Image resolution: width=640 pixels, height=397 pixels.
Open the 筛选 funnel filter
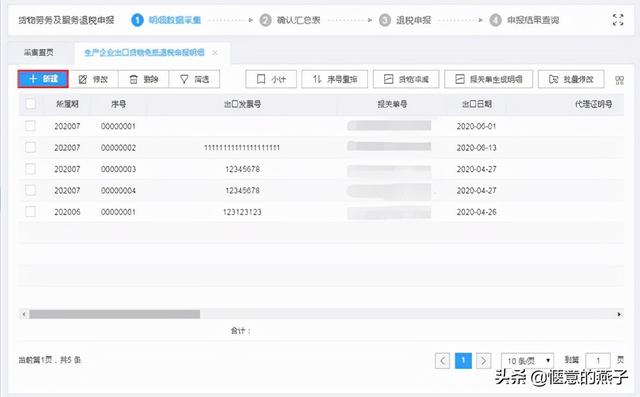pyautogui.click(x=194, y=79)
